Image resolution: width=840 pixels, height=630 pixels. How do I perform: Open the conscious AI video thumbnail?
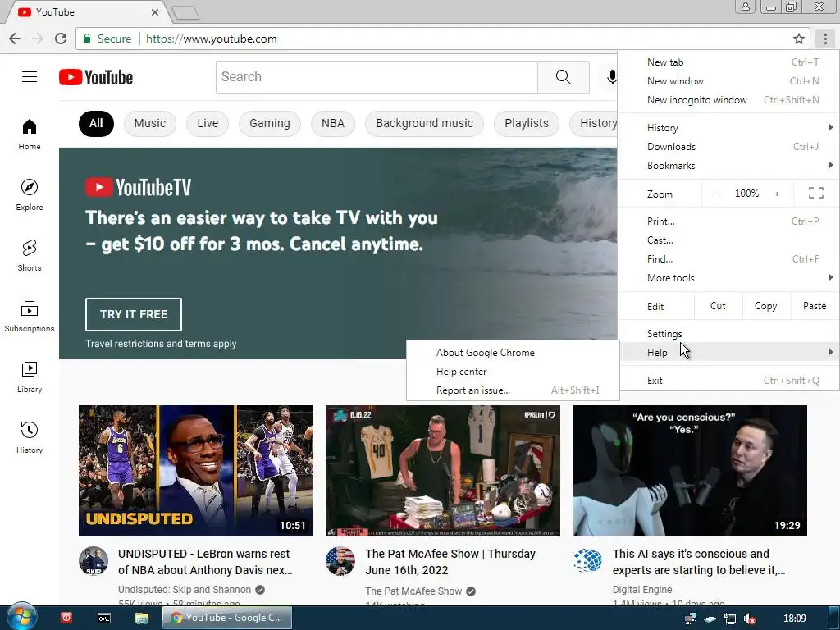coord(690,470)
